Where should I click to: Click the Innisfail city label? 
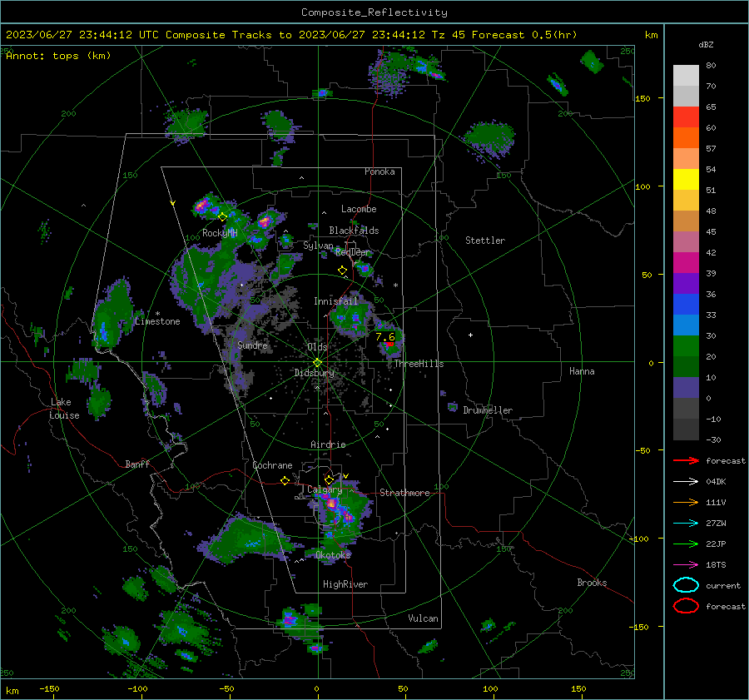(336, 301)
